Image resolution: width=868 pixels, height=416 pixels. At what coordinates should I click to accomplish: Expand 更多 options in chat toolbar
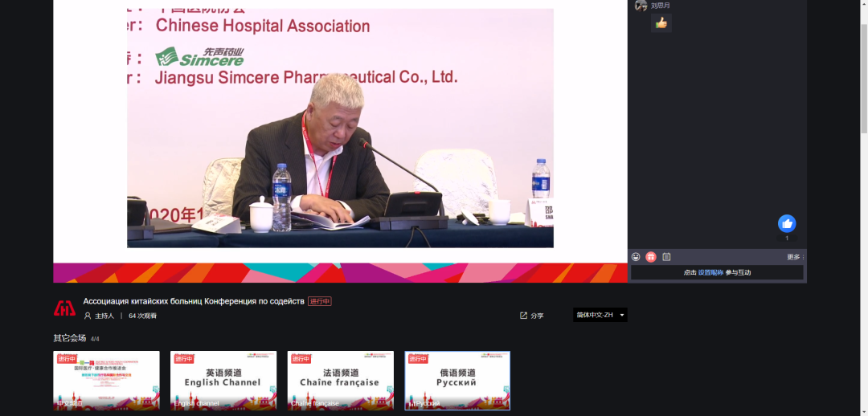[x=795, y=257]
